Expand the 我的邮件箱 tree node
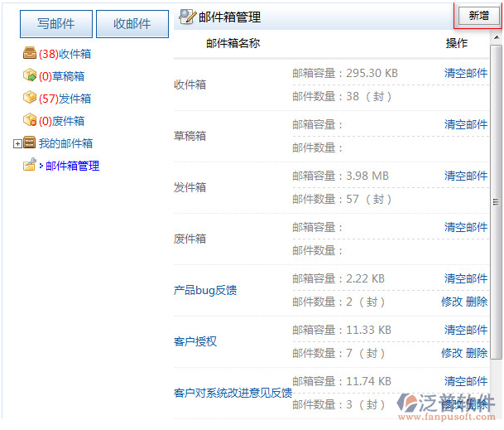This screenshot has width=504, height=430. click(17, 143)
